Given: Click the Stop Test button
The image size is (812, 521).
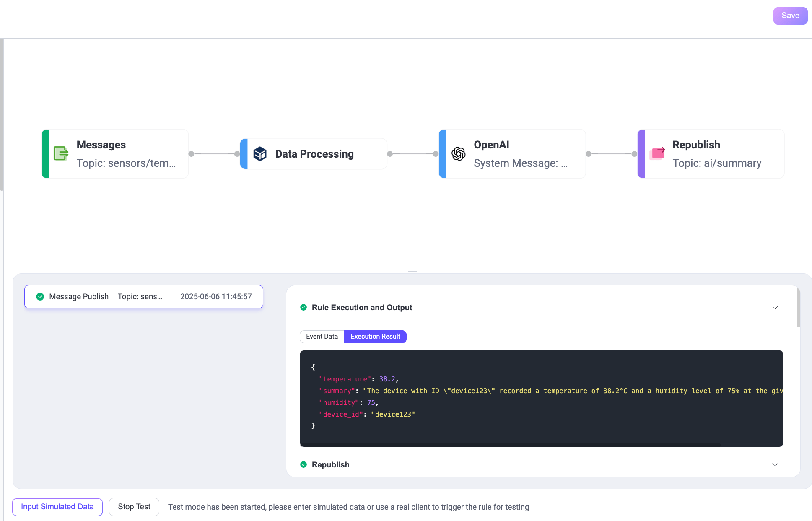Looking at the screenshot, I should (134, 507).
